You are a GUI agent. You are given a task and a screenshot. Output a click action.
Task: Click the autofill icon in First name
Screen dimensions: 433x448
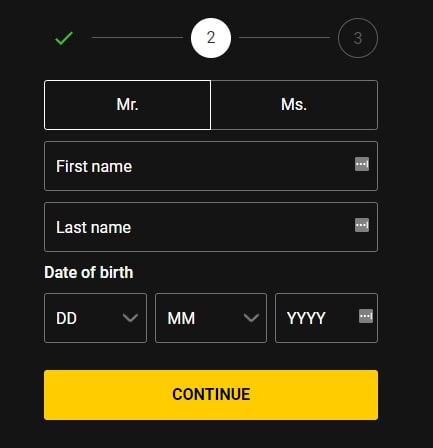(362, 164)
